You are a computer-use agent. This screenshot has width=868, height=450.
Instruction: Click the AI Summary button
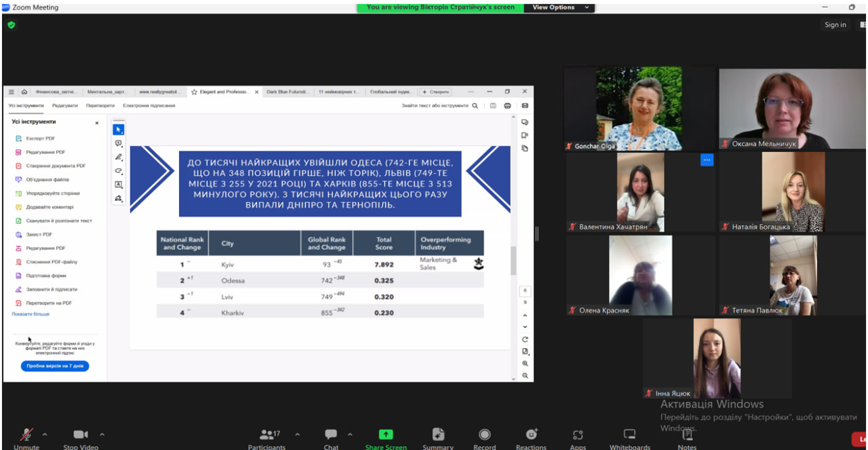pyautogui.click(x=438, y=435)
